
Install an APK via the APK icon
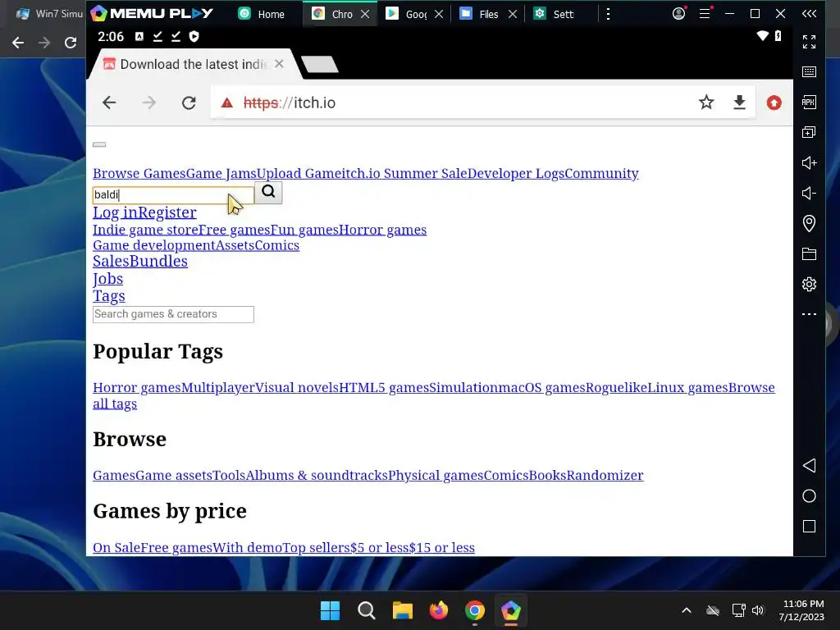809,102
